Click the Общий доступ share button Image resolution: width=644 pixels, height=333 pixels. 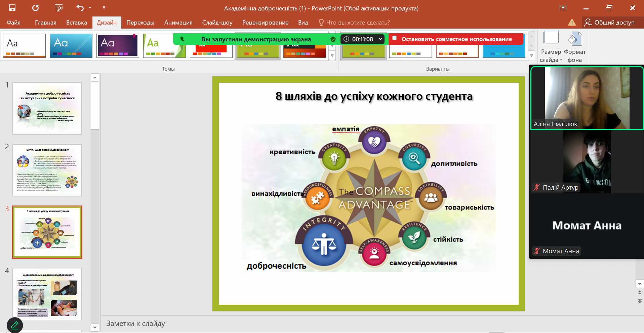609,23
